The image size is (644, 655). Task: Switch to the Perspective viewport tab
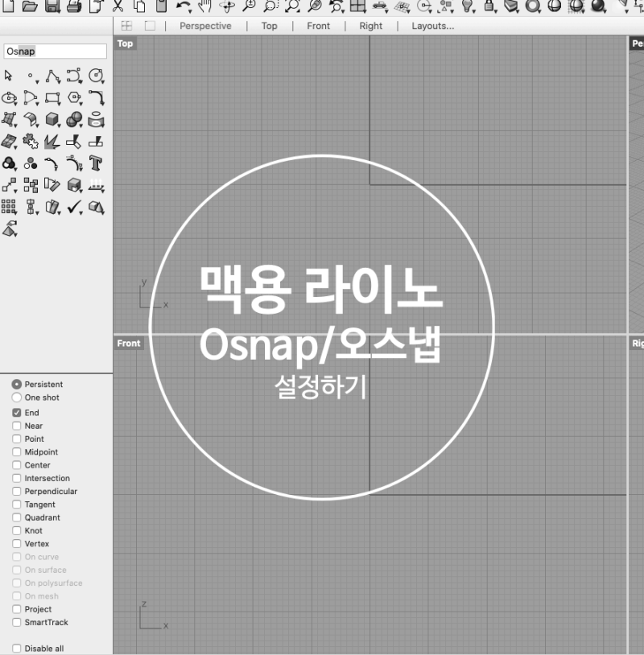pyautogui.click(x=205, y=26)
